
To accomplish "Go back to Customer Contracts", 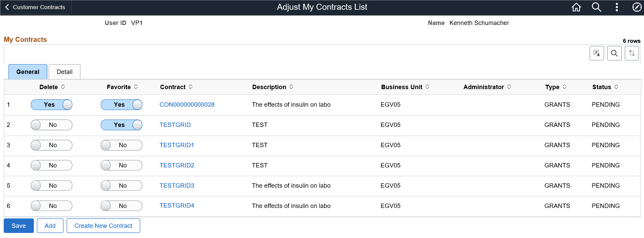I will click(x=35, y=7).
